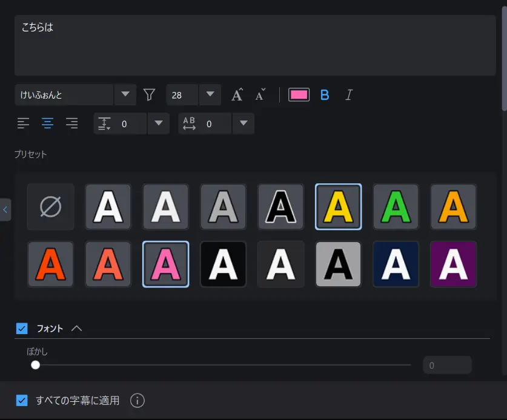
Task: Click the subtitle text box containing こちらは
Action: [x=255, y=45]
